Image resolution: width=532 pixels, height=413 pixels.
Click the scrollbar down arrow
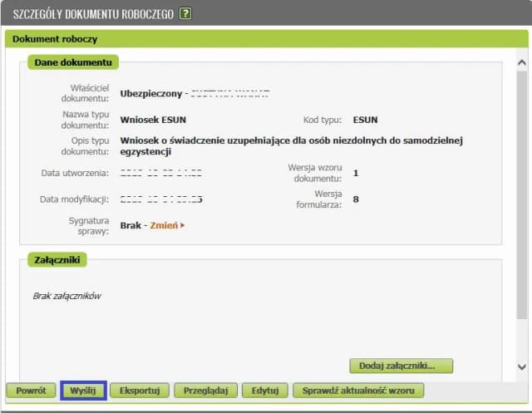pos(521,366)
